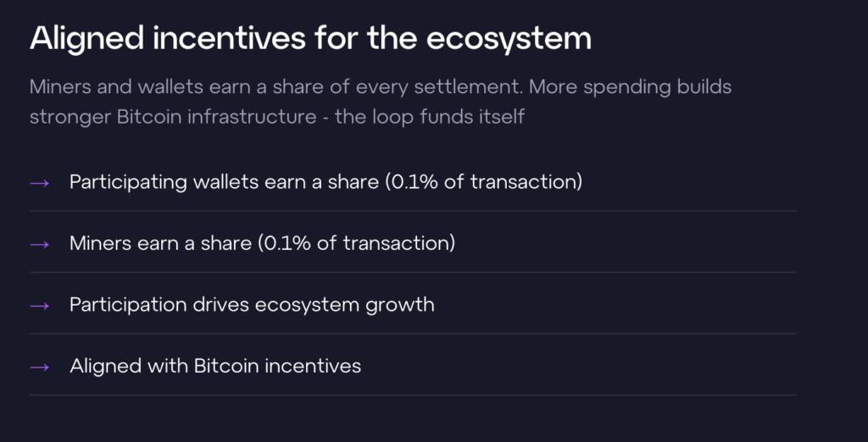The image size is (868, 442).
Task: Click the phrase the loop funds itself
Action: [430, 118]
